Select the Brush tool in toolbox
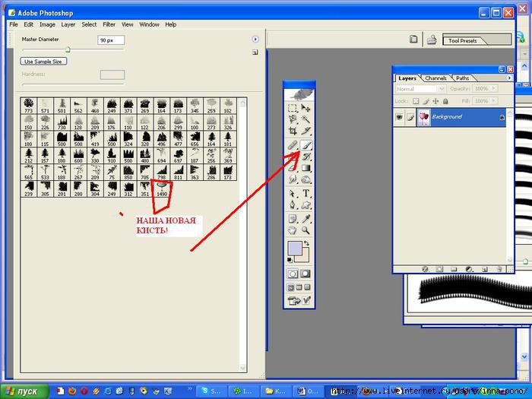 306,146
